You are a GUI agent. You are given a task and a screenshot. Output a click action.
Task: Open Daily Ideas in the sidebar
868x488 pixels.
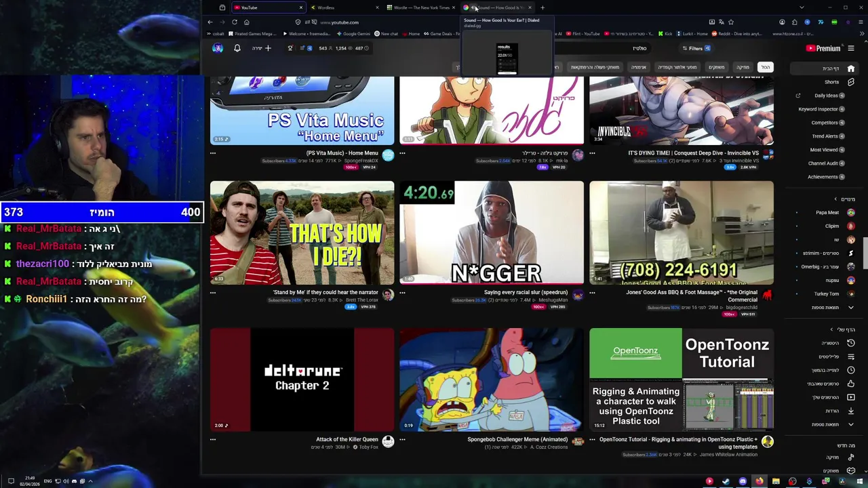pos(826,96)
